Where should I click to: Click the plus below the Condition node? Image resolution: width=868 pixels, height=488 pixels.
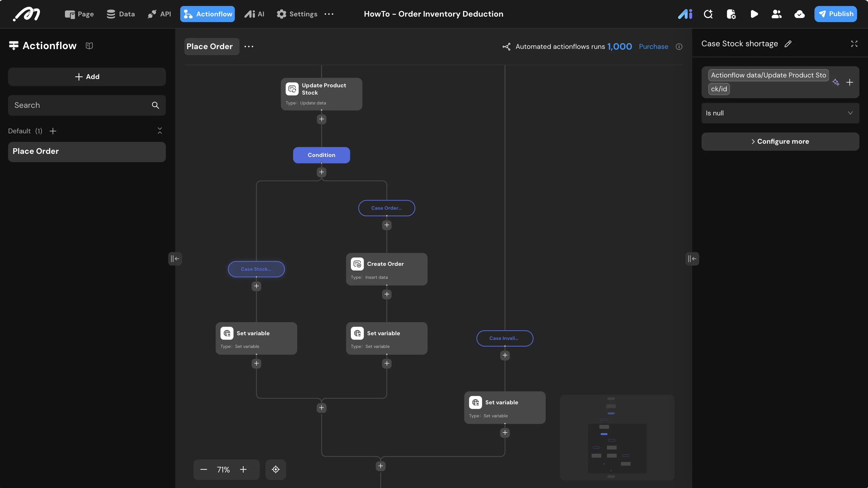pyautogui.click(x=321, y=172)
